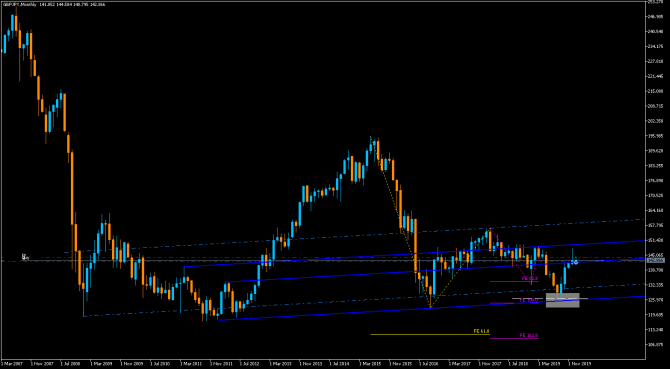The image size is (670, 369).
Task: Select the current price tag on price axis
Action: click(655, 260)
